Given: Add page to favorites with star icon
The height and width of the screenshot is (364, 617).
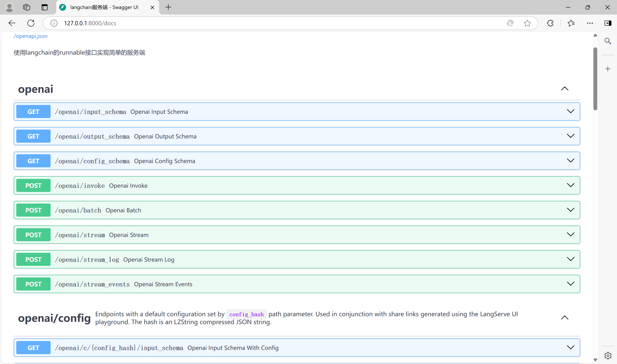Looking at the screenshot, I should pyautogui.click(x=527, y=23).
